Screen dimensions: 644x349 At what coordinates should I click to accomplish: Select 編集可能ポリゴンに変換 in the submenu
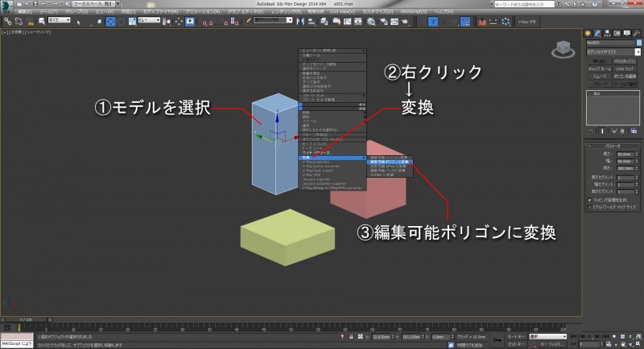click(390, 162)
